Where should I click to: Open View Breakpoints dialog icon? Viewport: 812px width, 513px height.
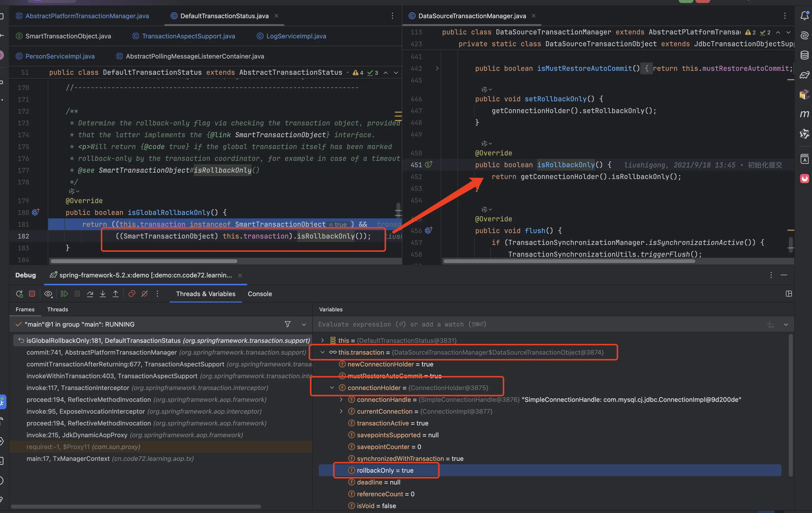tap(132, 294)
